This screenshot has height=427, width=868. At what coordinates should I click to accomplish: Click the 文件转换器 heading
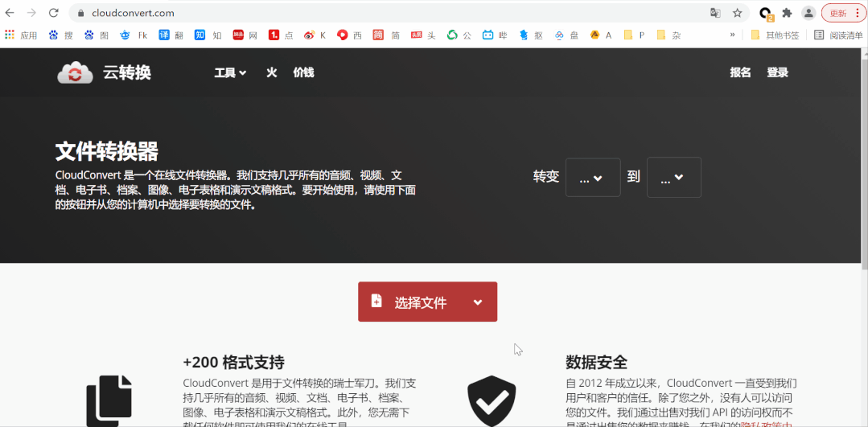click(107, 151)
